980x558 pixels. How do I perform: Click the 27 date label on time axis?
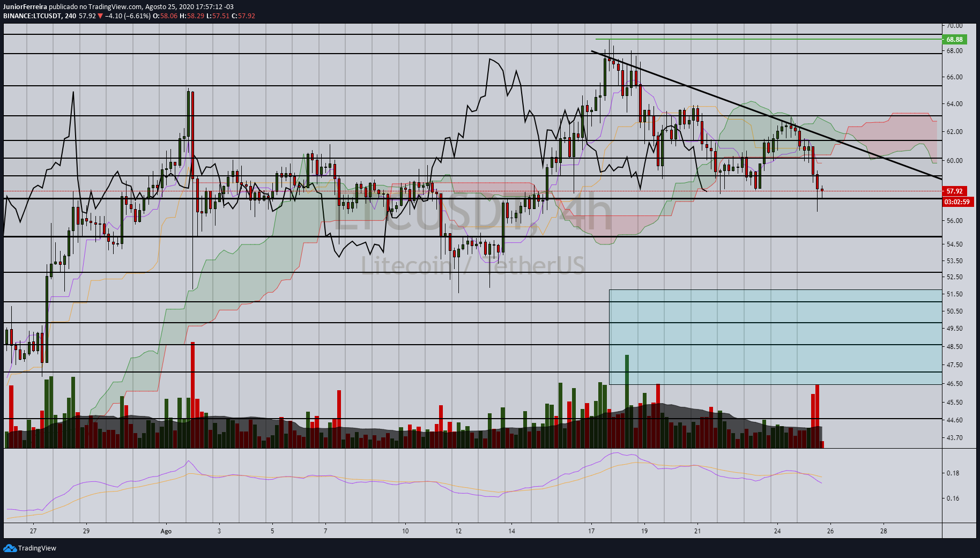[x=33, y=531]
